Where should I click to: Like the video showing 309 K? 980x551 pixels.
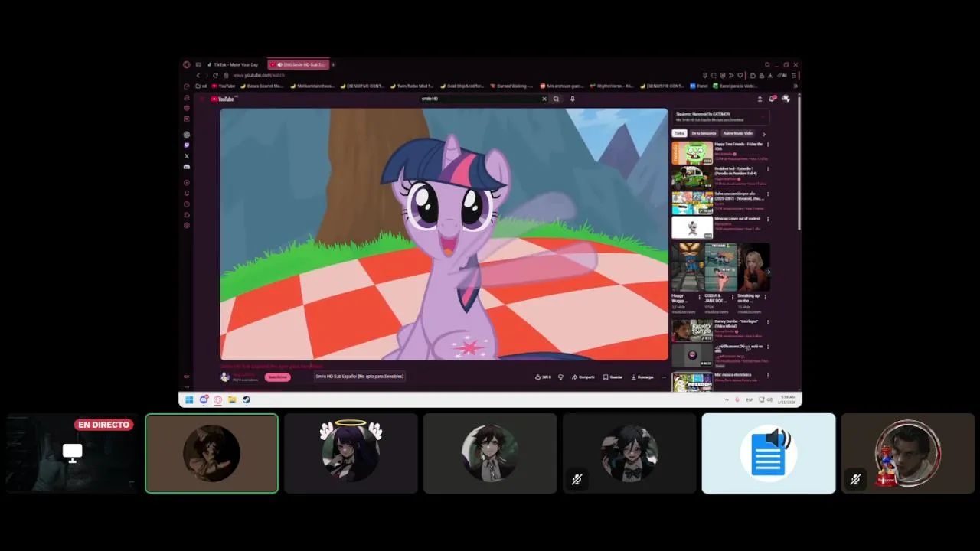(x=543, y=377)
